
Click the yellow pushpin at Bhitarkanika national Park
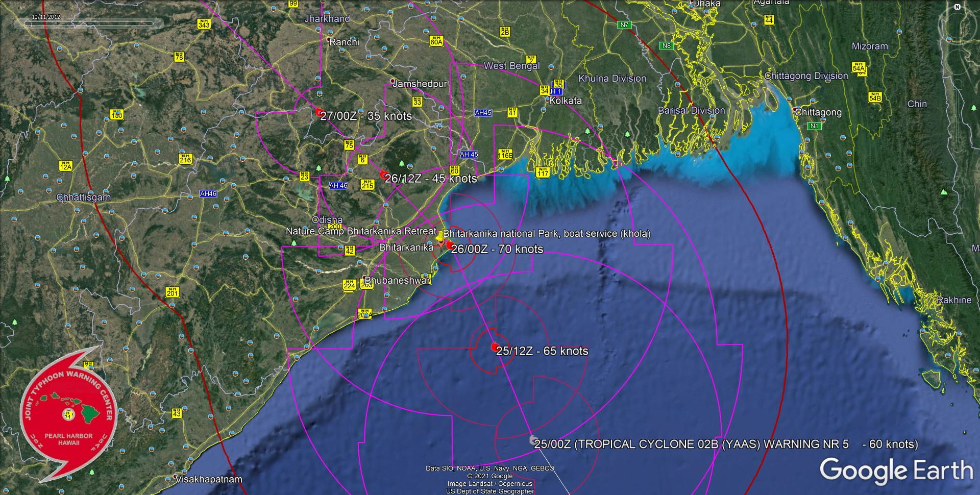[x=440, y=236]
